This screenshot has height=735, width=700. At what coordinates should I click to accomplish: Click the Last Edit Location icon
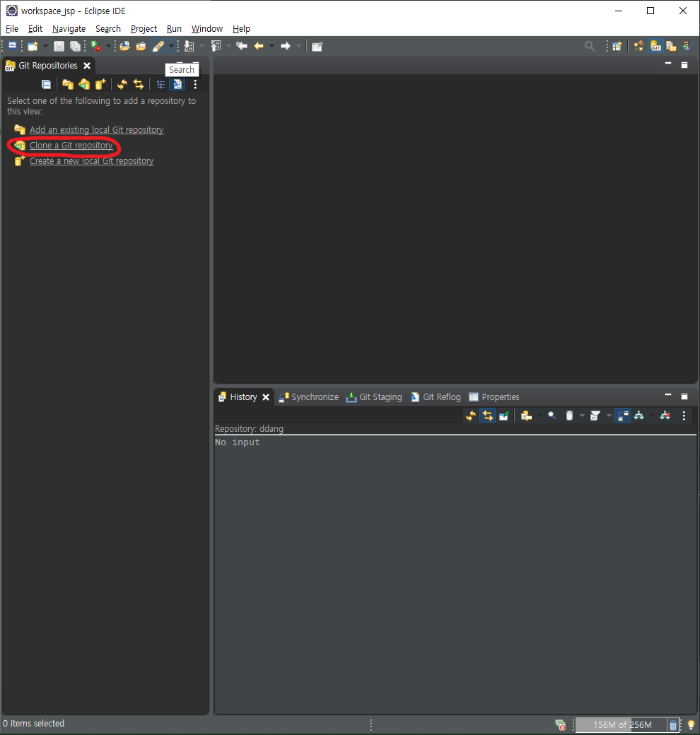241,46
